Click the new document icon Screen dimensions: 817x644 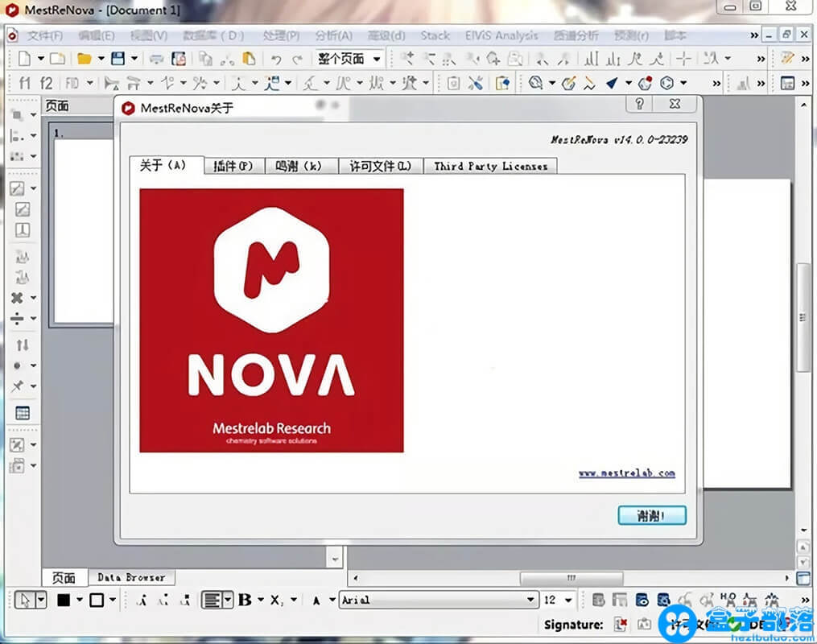(26, 59)
